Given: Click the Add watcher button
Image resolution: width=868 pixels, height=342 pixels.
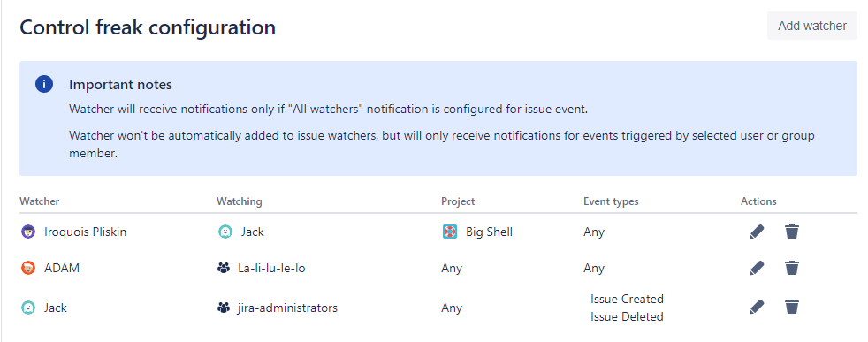Looking at the screenshot, I should point(812,26).
